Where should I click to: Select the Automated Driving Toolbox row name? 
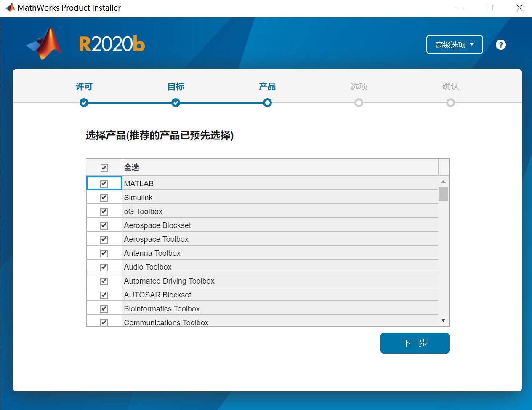coord(169,281)
